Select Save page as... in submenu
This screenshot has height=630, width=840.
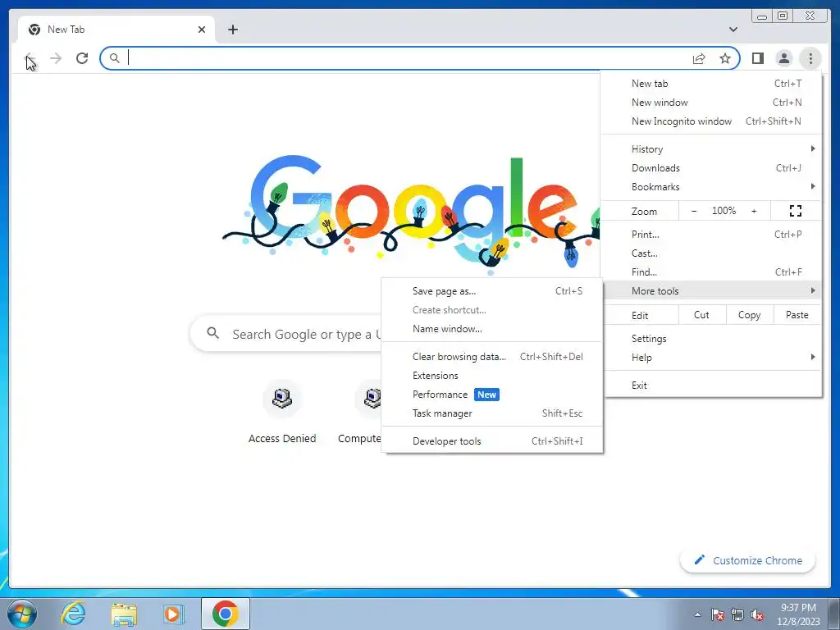click(x=492, y=291)
